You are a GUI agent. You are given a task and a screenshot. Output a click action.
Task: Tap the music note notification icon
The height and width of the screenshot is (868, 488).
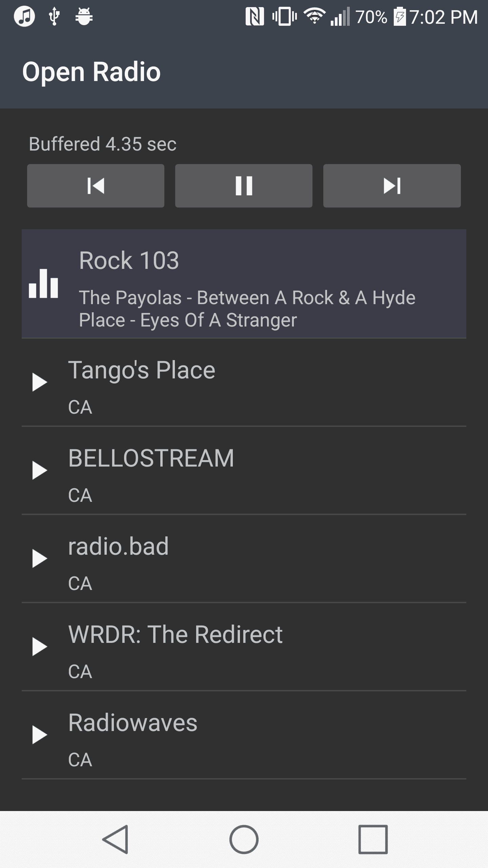(x=24, y=16)
